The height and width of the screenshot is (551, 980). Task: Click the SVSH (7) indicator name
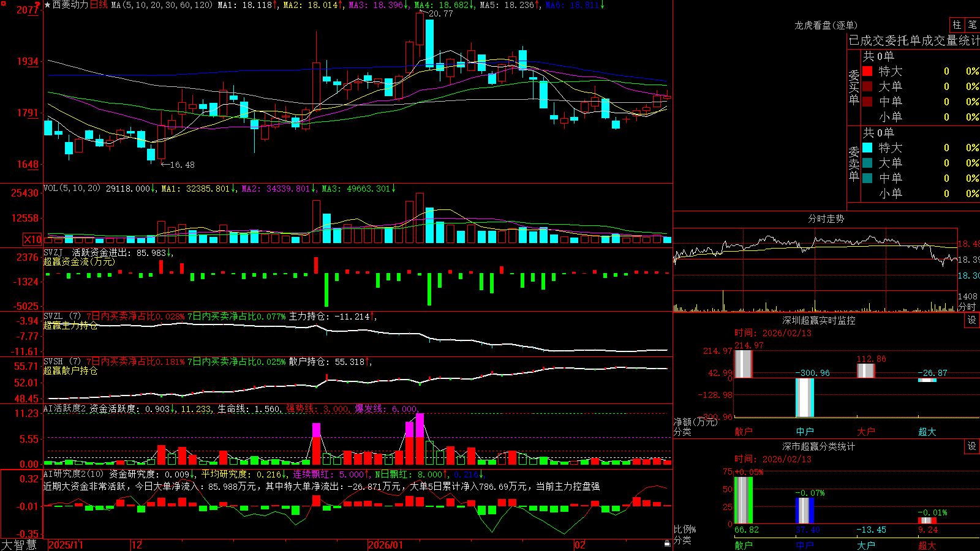[x=62, y=362]
